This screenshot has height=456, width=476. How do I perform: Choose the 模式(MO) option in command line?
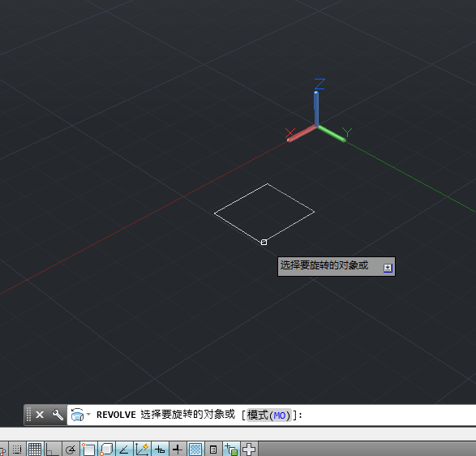pos(269,415)
